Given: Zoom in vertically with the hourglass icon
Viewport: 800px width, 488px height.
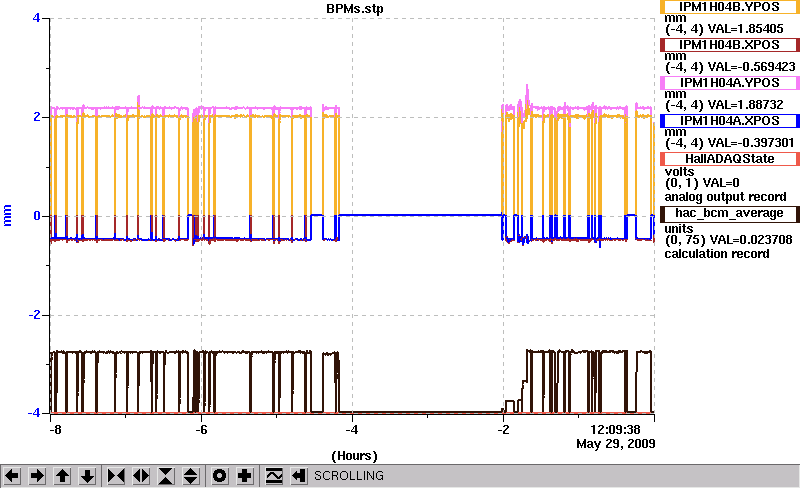Looking at the screenshot, I should tap(166, 476).
